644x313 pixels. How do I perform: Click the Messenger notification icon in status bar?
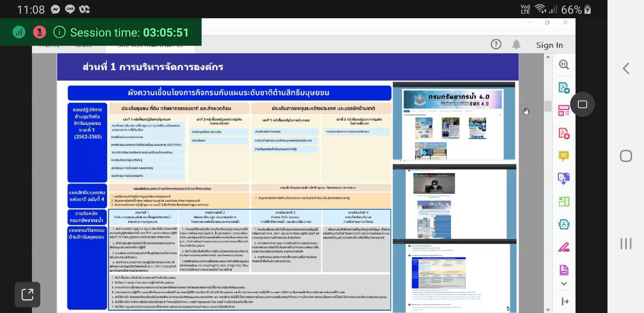[55, 9]
